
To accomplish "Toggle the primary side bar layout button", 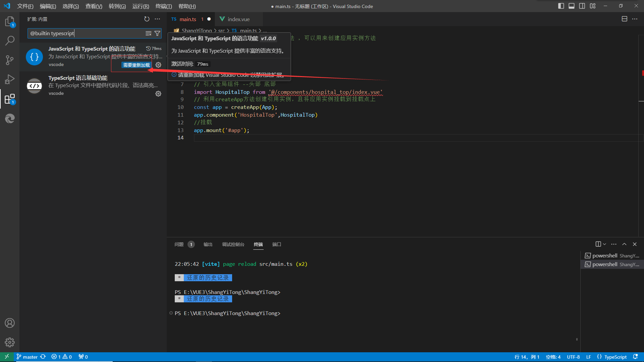I will click(x=561, y=6).
